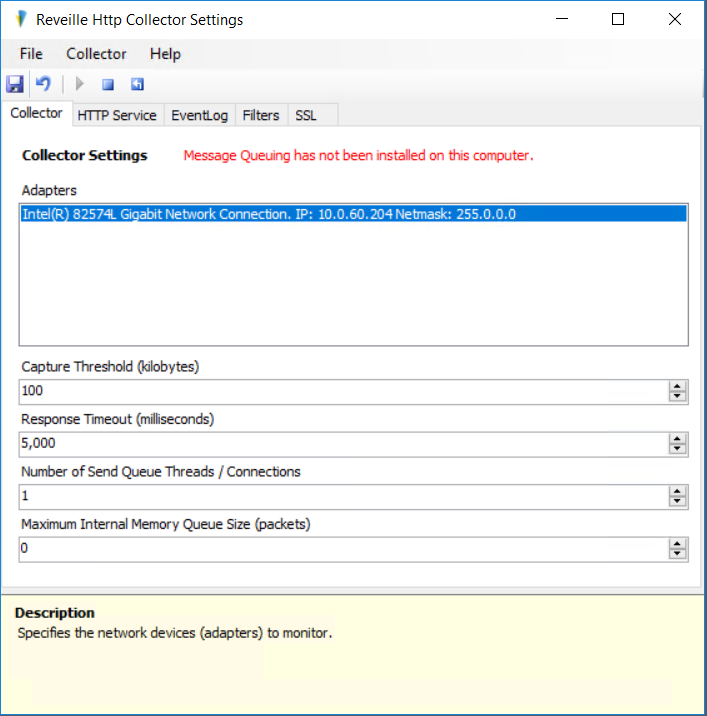The image size is (707, 716).
Task: Increase Response Timeout using up arrow
Action: (x=677, y=439)
